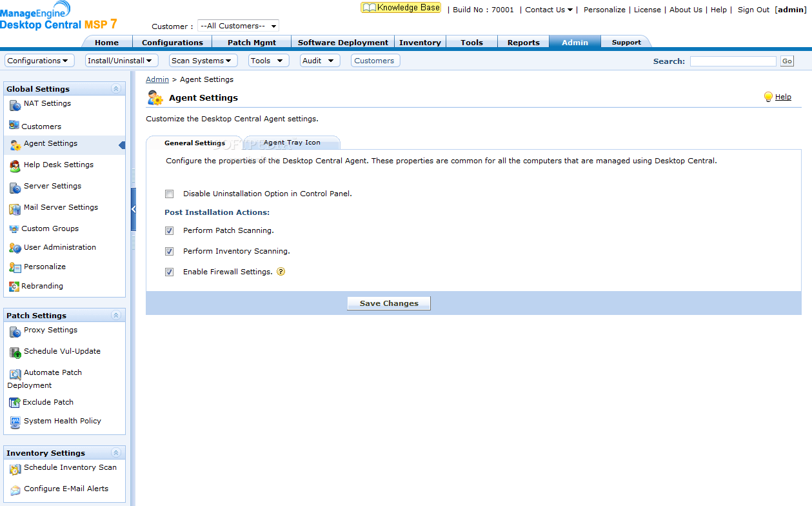The width and height of the screenshot is (812, 506).
Task: Open the Customer selection dropdown
Action: coord(238,26)
